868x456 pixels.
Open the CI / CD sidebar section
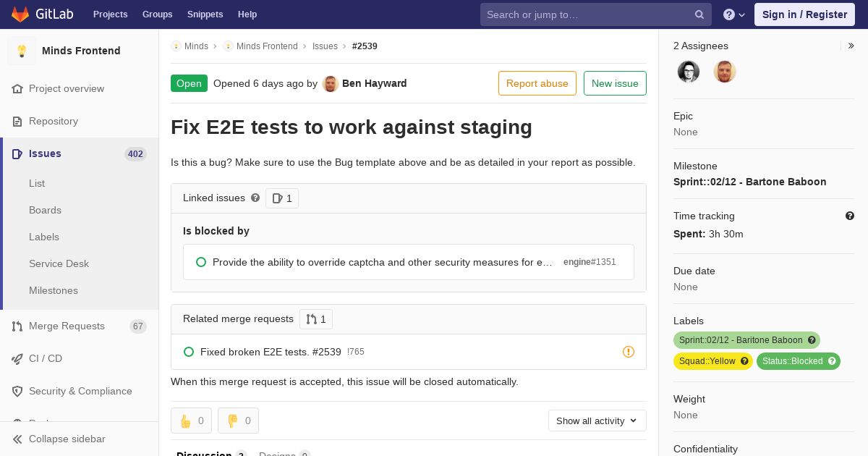click(46, 358)
